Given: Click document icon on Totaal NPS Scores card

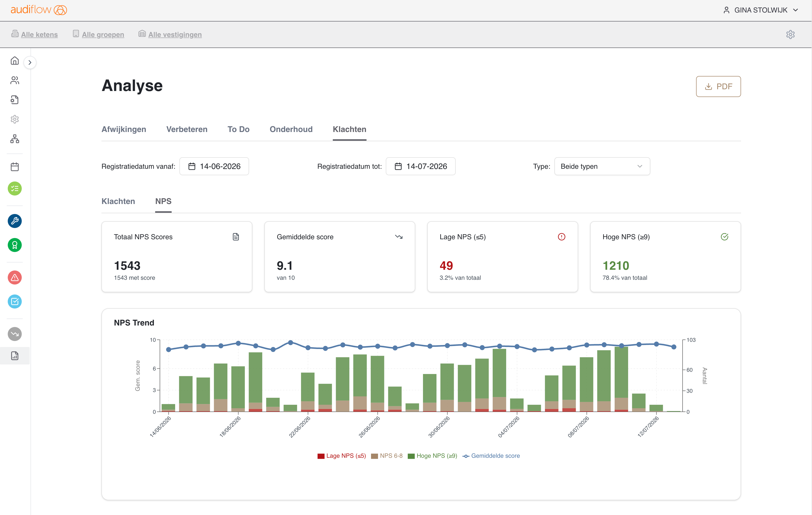Looking at the screenshot, I should (x=236, y=237).
